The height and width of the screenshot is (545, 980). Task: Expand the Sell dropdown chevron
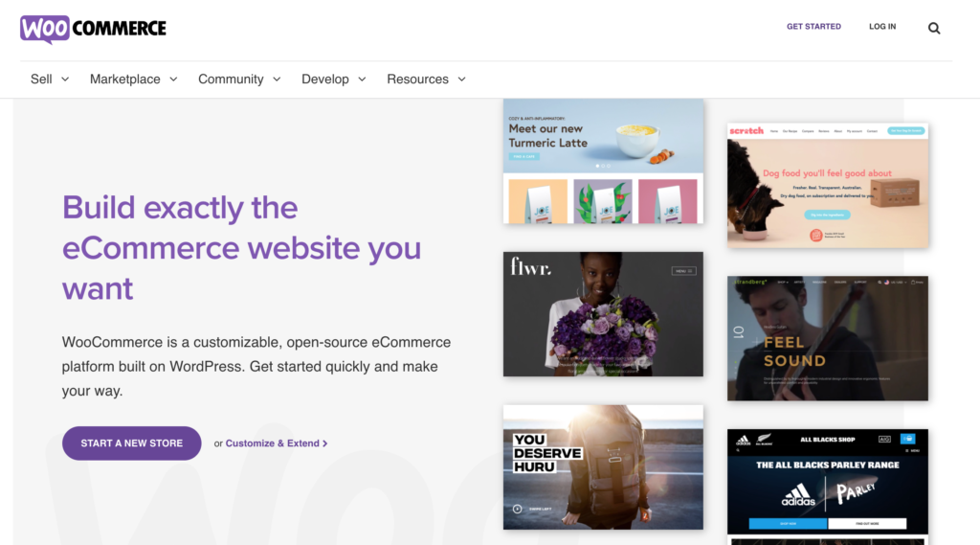65,79
